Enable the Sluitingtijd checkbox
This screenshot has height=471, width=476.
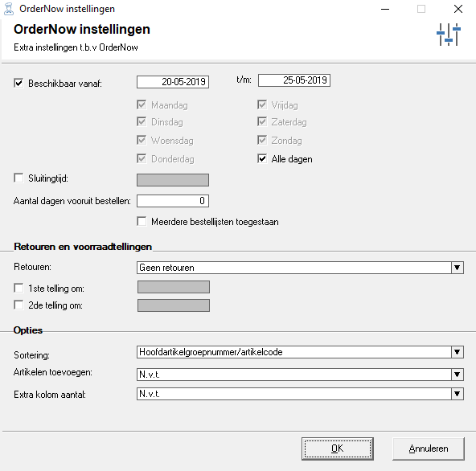click(x=18, y=178)
